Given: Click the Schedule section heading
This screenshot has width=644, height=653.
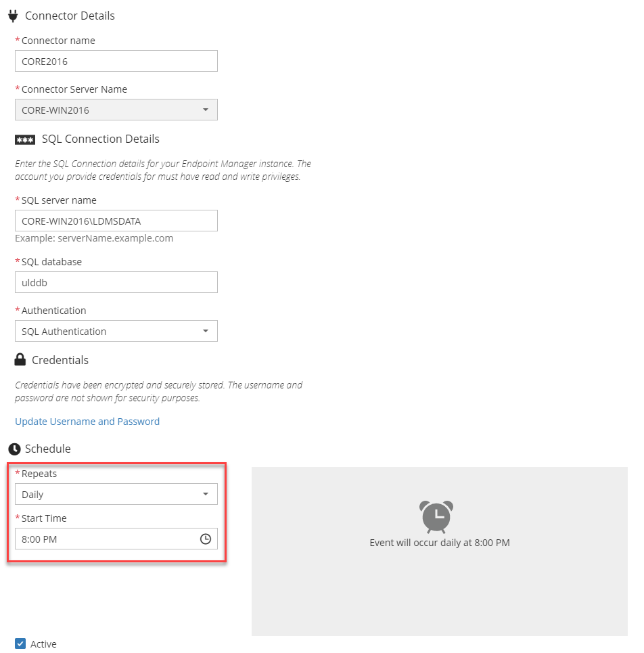Looking at the screenshot, I should tap(47, 448).
